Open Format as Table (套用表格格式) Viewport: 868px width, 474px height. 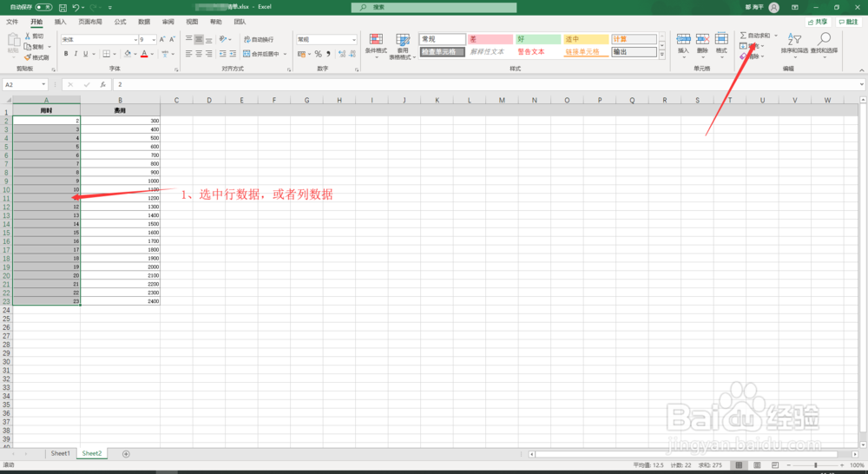(x=403, y=46)
